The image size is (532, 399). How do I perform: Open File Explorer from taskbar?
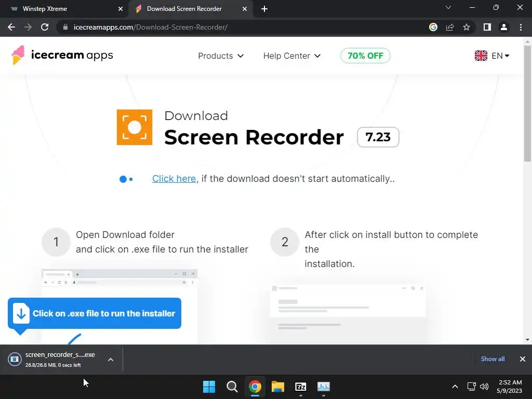(278, 387)
